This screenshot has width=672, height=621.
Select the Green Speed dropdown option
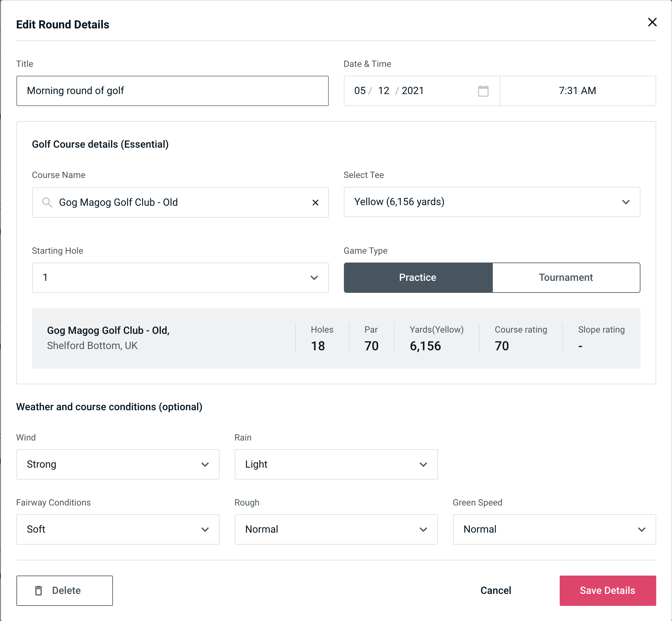pos(554,529)
